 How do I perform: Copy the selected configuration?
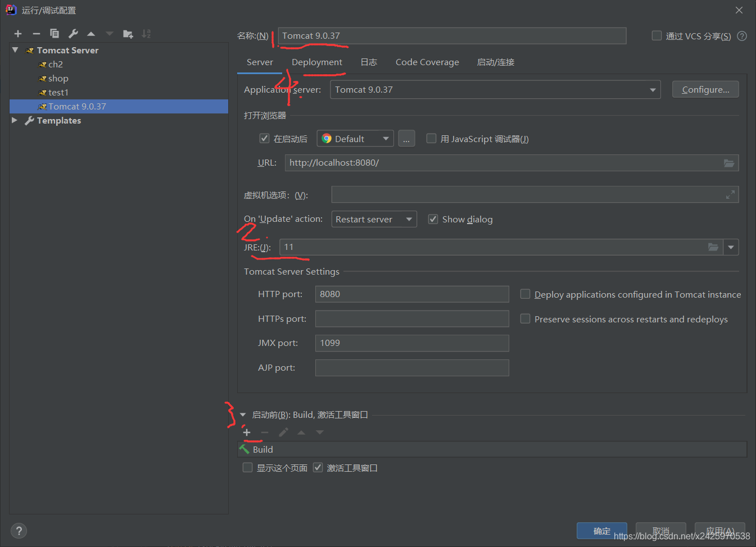click(55, 34)
